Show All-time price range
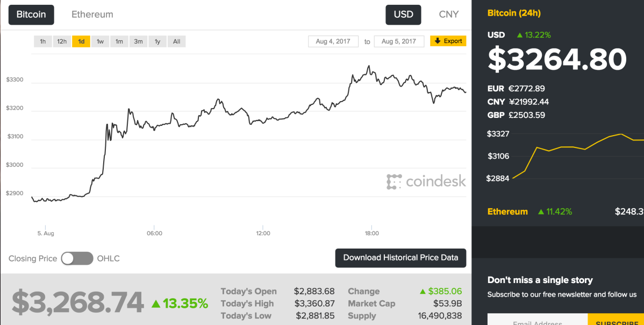Viewport: 644px width, 325px height. [x=176, y=41]
